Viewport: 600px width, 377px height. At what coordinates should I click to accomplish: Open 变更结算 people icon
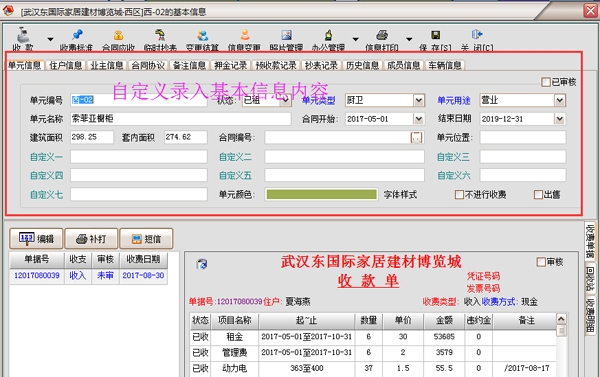click(202, 35)
